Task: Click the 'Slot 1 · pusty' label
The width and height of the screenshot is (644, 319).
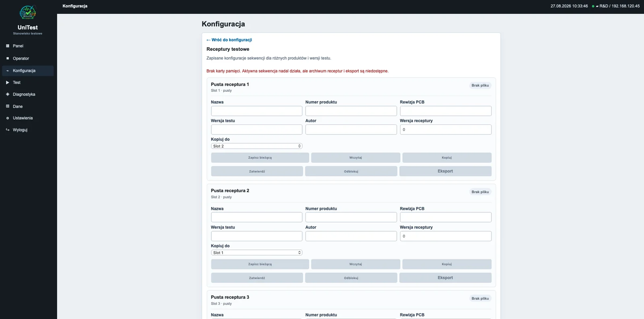Action: [221, 91]
